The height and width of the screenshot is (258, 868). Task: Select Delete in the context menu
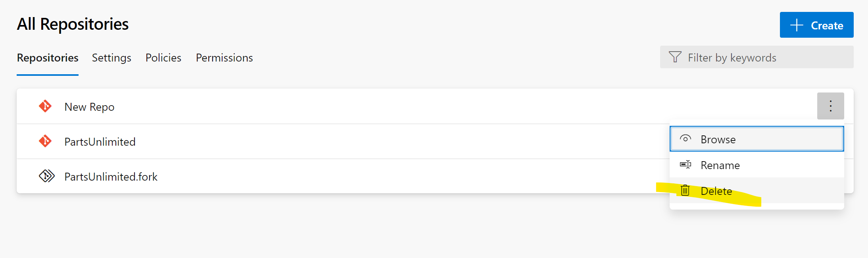[757, 191]
